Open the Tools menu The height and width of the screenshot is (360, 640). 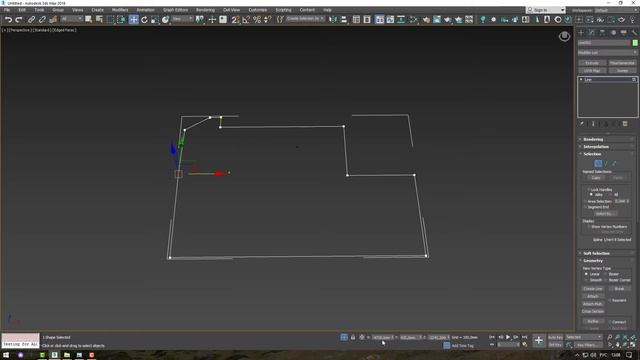[39, 10]
